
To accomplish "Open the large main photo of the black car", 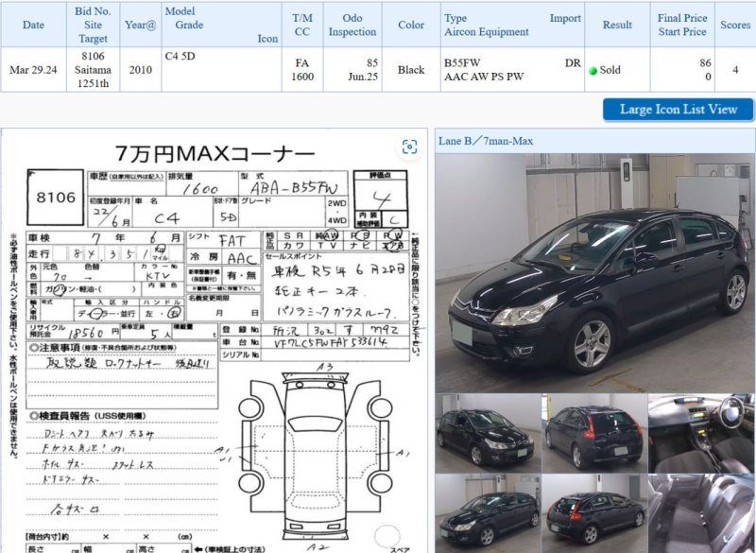I will pos(595,273).
